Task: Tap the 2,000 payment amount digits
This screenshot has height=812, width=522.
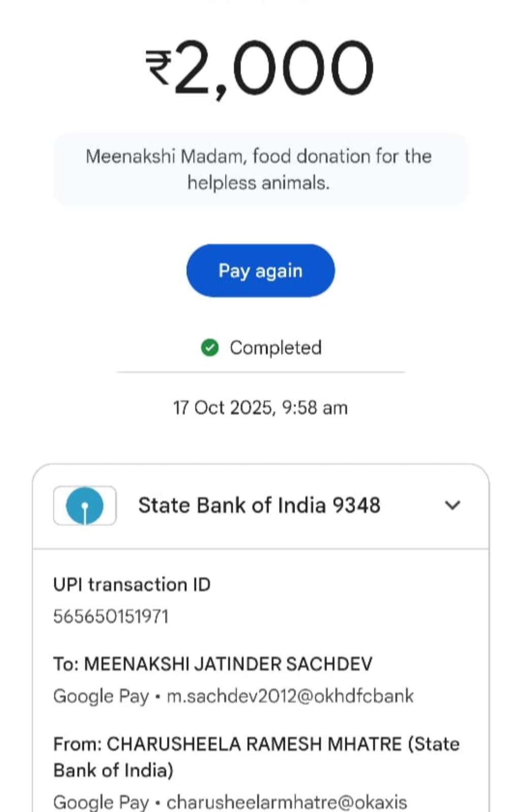Action: coord(274,69)
